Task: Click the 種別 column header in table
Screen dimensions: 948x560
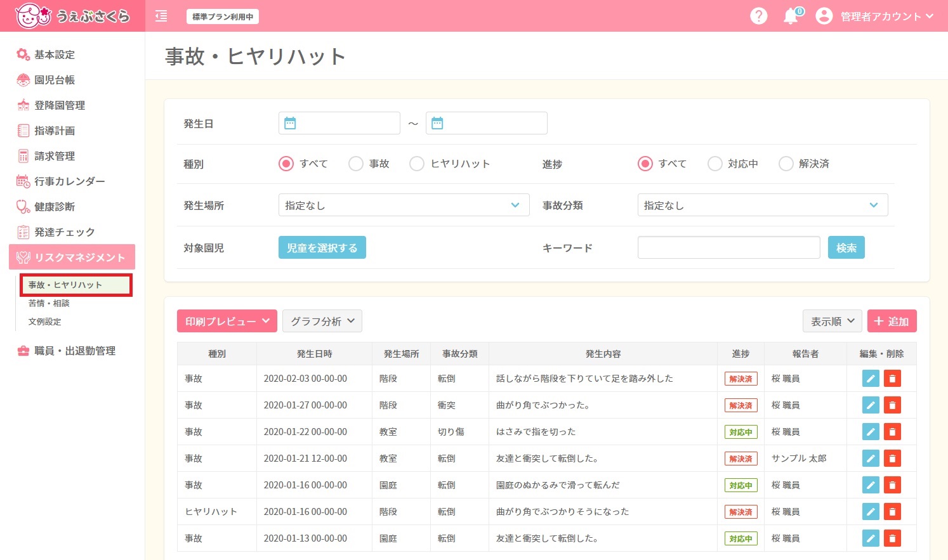Action: pyautogui.click(x=217, y=354)
